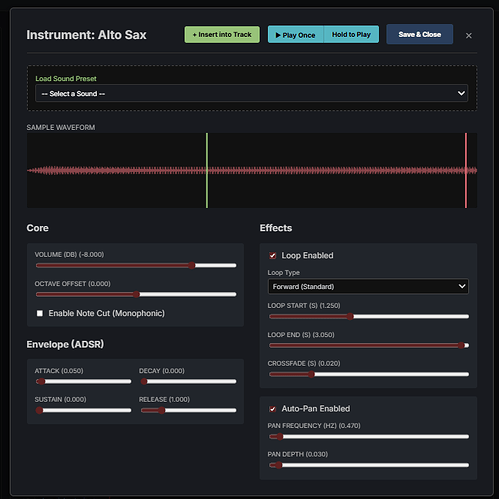Adjust the Octave Offset slider

pos(136,294)
